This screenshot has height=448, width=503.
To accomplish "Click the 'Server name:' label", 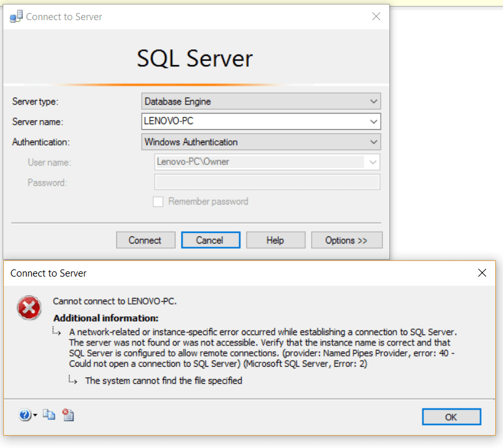I will (38, 122).
